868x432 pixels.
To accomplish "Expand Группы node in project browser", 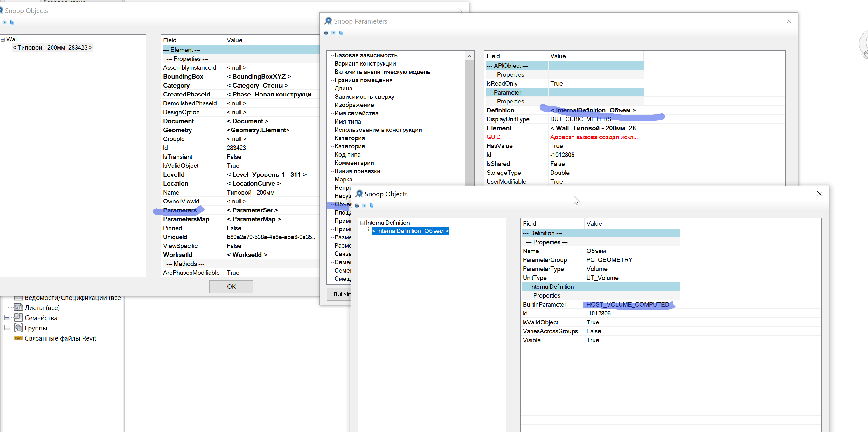I will (7, 328).
